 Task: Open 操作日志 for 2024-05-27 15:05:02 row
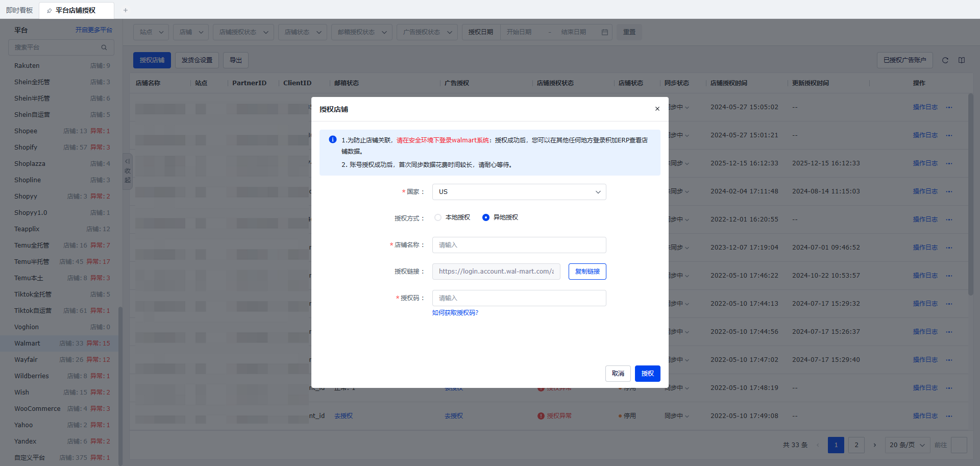tap(925, 107)
